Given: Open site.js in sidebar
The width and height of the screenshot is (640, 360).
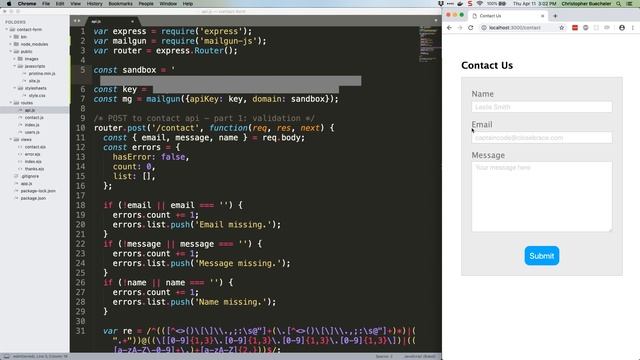Looking at the screenshot, I should pos(34,81).
